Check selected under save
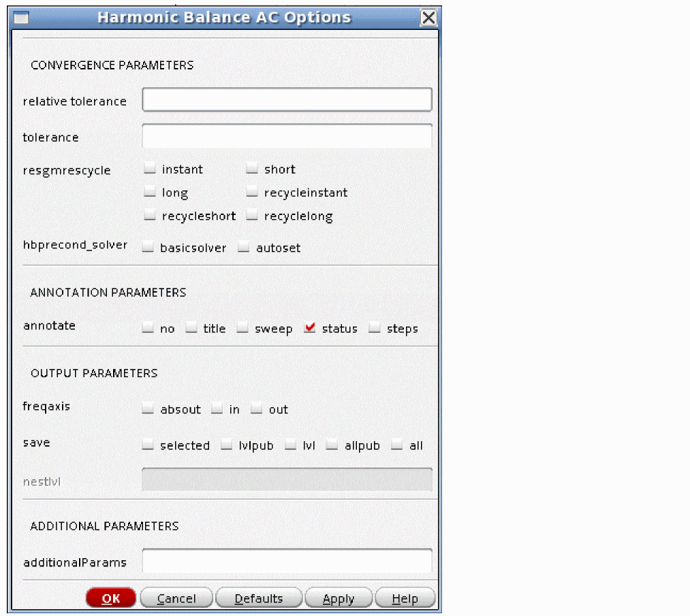The height and width of the screenshot is (616, 690). tap(148, 445)
